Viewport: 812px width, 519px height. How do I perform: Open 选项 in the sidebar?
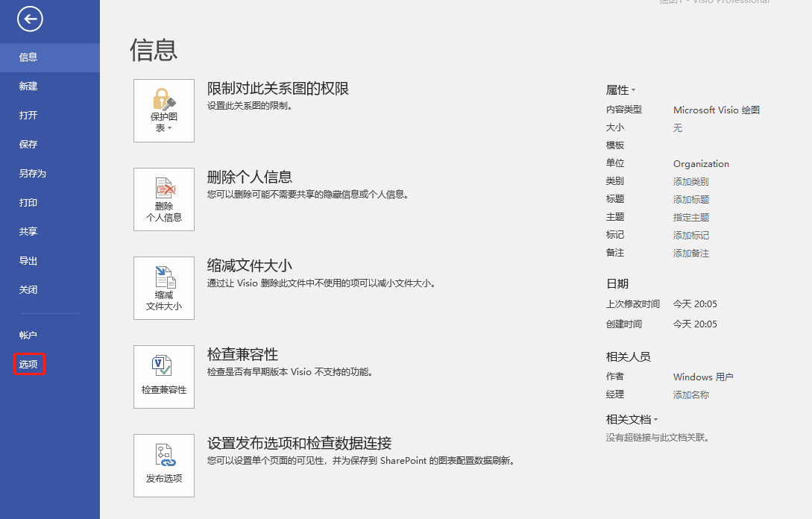(x=50, y=364)
